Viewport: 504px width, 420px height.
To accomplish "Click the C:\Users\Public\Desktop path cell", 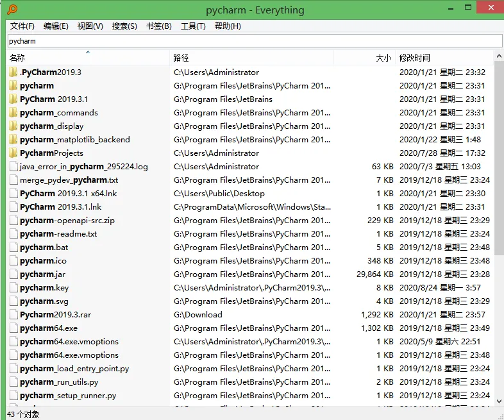I will coord(219,194).
